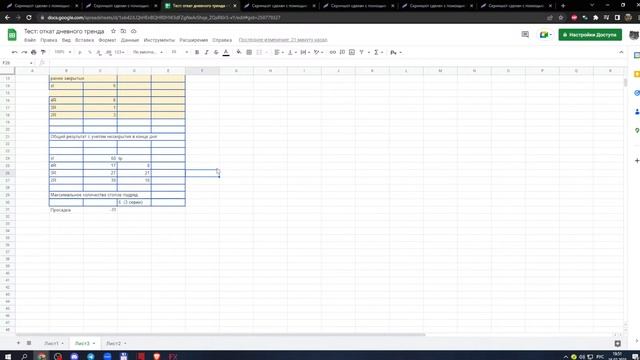Decrease decimal places
The image size is (640, 360).
(99, 52)
